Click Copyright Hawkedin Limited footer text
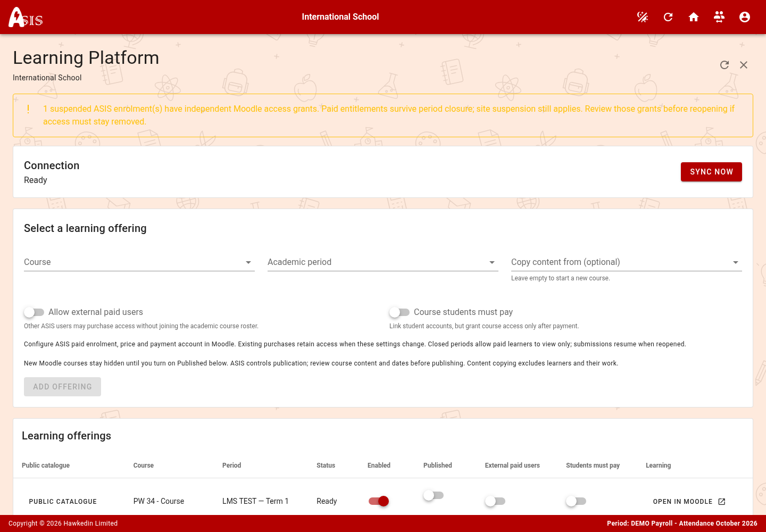This screenshot has width=766, height=532. point(63,523)
